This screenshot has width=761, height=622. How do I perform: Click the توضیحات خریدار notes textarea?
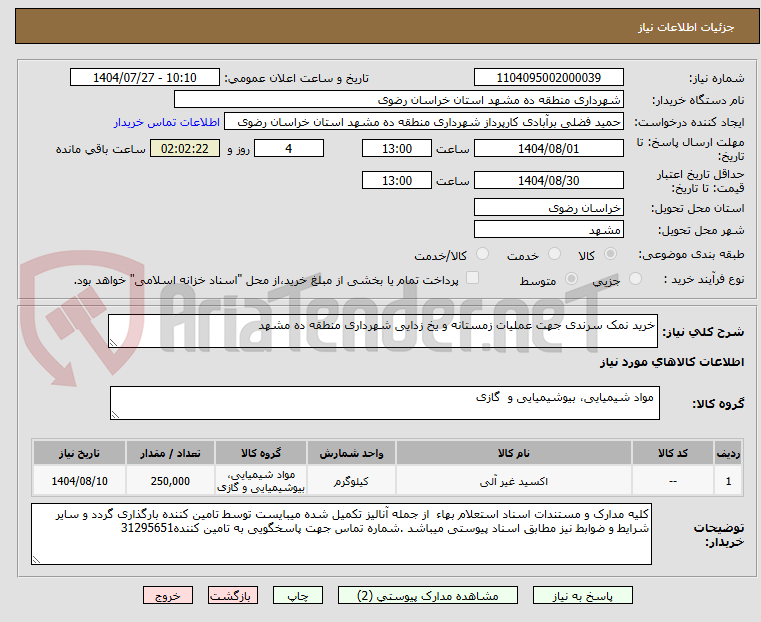[x=342, y=534]
